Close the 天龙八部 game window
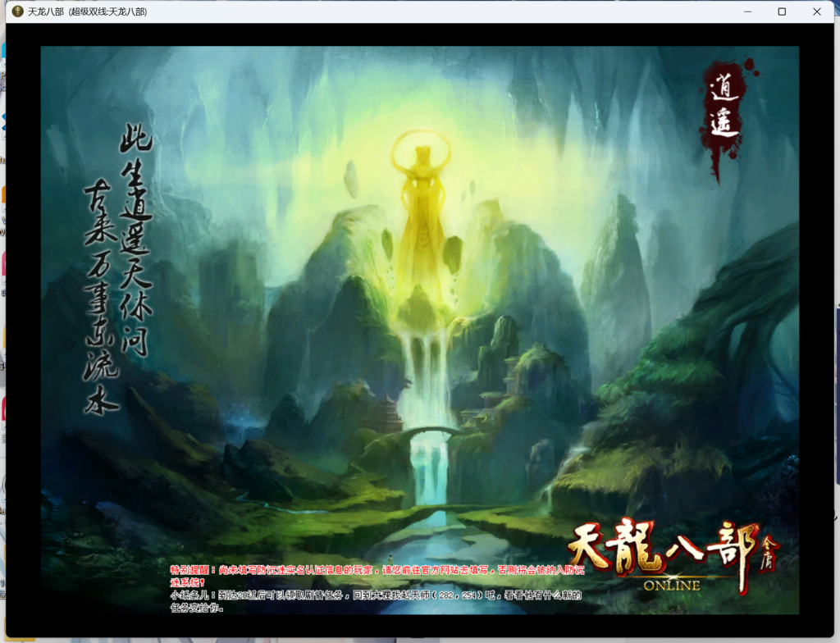840x643 pixels. (816, 11)
